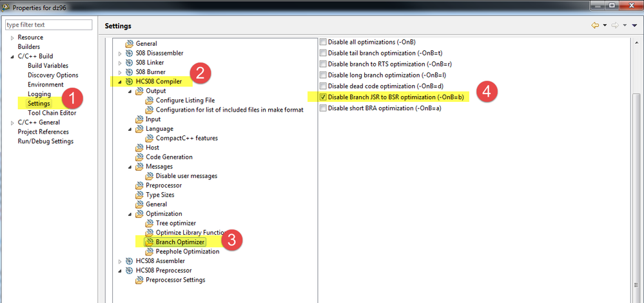Click the S08 Disassembler tool icon
The width and height of the screenshot is (644, 303).
click(130, 53)
